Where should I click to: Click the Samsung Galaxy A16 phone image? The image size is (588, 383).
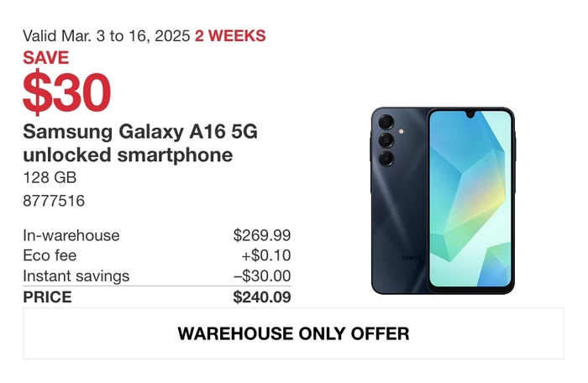(443, 201)
